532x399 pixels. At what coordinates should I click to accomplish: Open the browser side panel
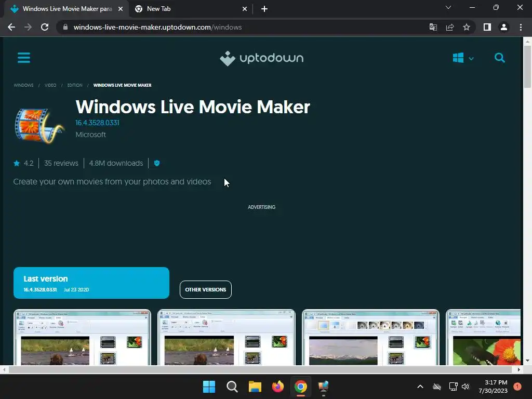coord(487,27)
